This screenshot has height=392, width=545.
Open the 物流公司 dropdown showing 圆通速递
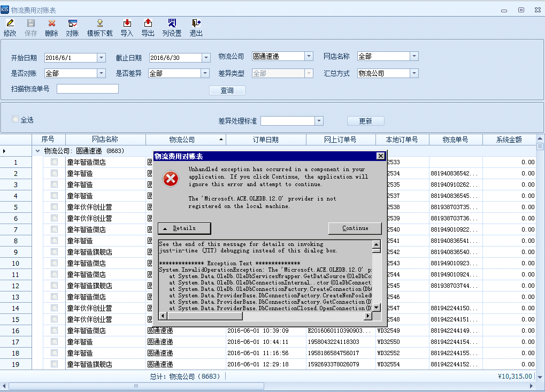(x=309, y=56)
